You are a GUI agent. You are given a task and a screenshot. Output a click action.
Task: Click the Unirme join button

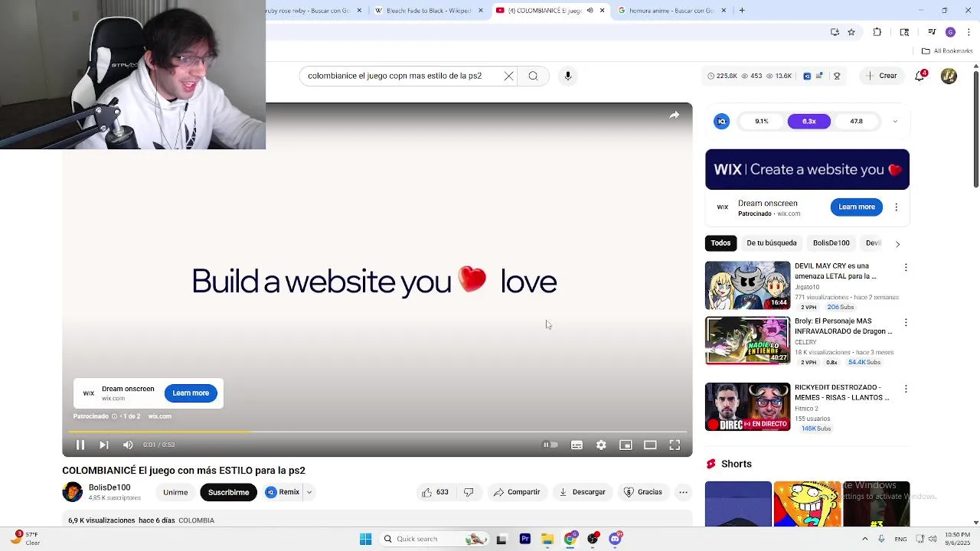click(x=175, y=492)
